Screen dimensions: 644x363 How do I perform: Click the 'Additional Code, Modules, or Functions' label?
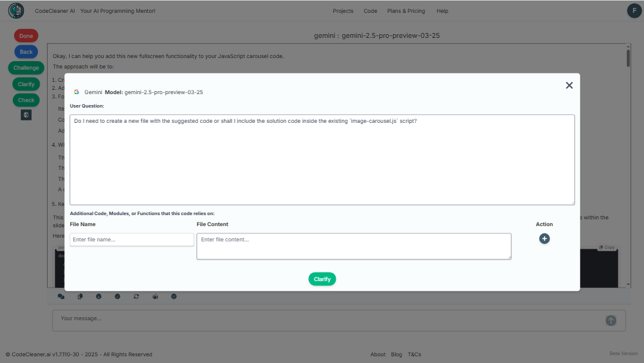[142, 213]
